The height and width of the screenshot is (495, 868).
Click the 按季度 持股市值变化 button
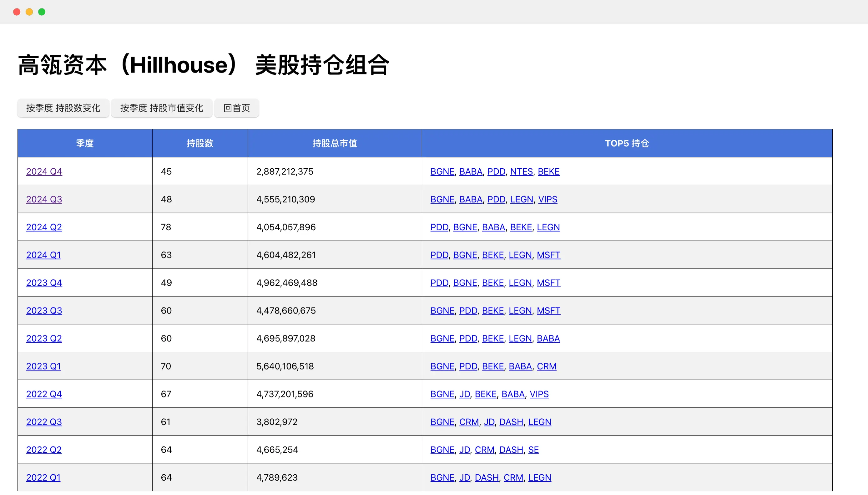pos(162,108)
